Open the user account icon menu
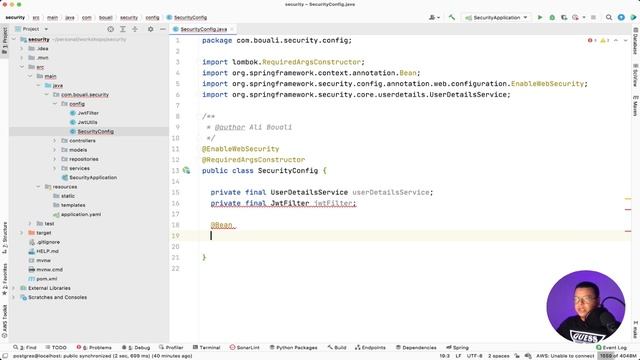Image resolution: width=640 pixels, height=360 pixels. pyautogui.click(x=434, y=18)
